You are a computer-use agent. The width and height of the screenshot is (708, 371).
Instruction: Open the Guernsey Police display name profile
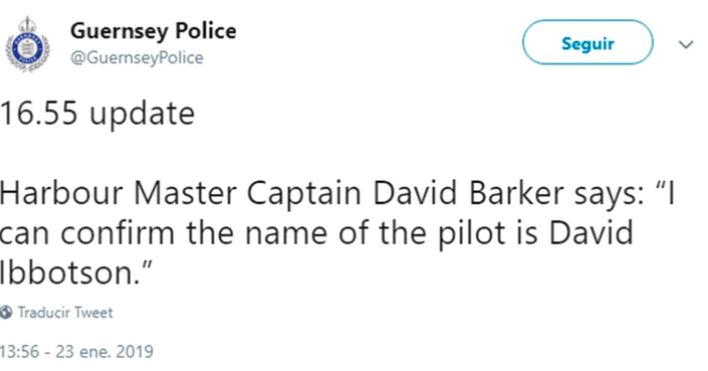pyautogui.click(x=153, y=32)
